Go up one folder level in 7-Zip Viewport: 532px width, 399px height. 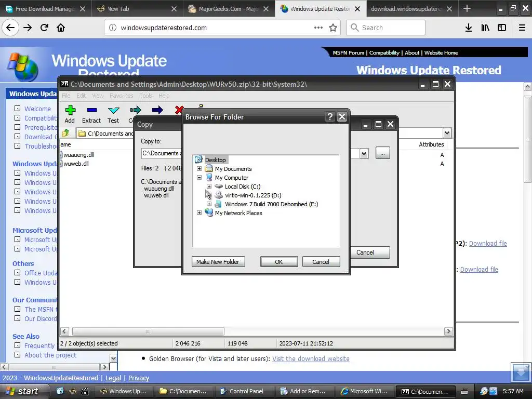point(66,133)
